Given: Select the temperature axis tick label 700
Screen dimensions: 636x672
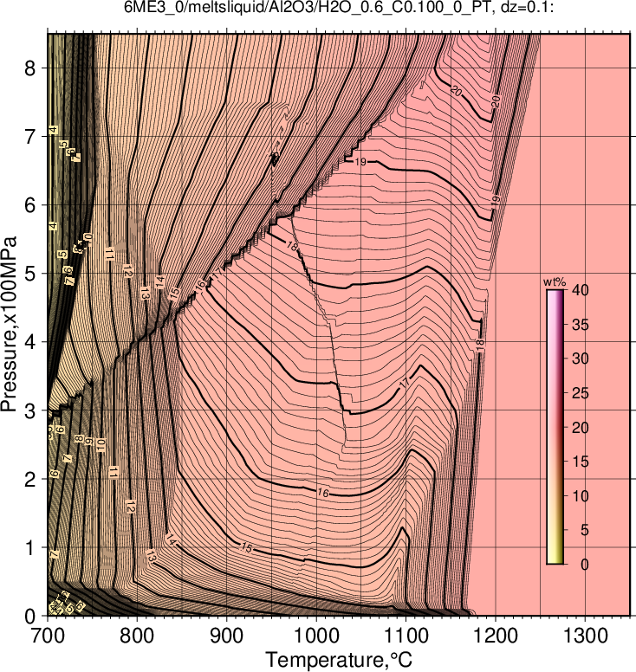Looking at the screenshot, I should 47,636.
